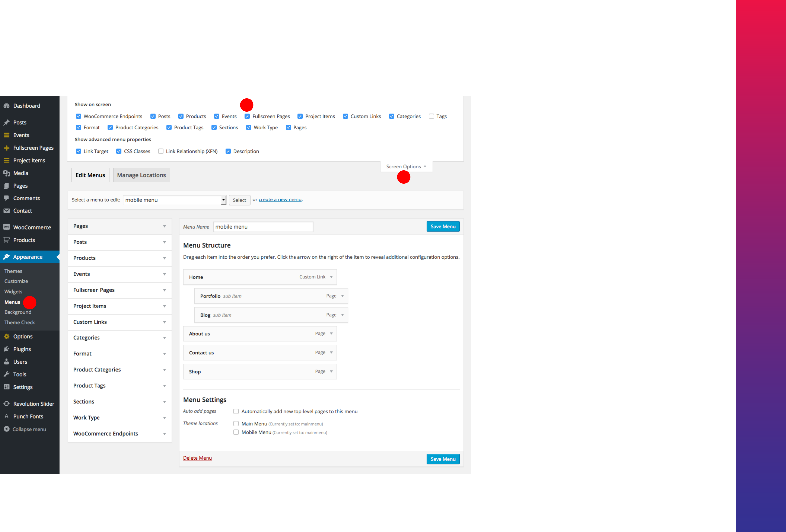This screenshot has height=532, width=786.
Task: Click the Media icon in sidebar
Action: click(6, 173)
